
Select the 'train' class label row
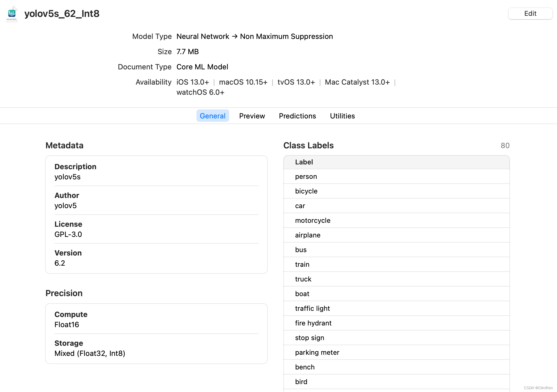click(x=396, y=265)
